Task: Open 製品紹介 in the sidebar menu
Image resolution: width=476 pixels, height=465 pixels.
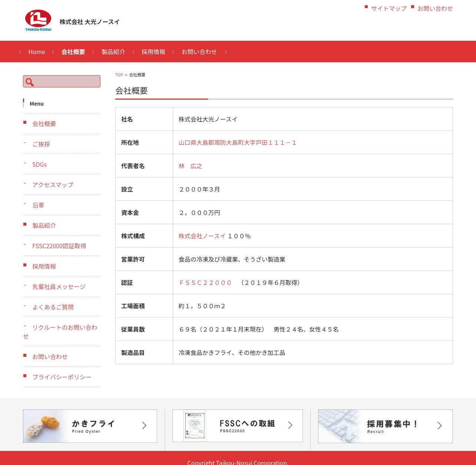Action: click(x=44, y=226)
